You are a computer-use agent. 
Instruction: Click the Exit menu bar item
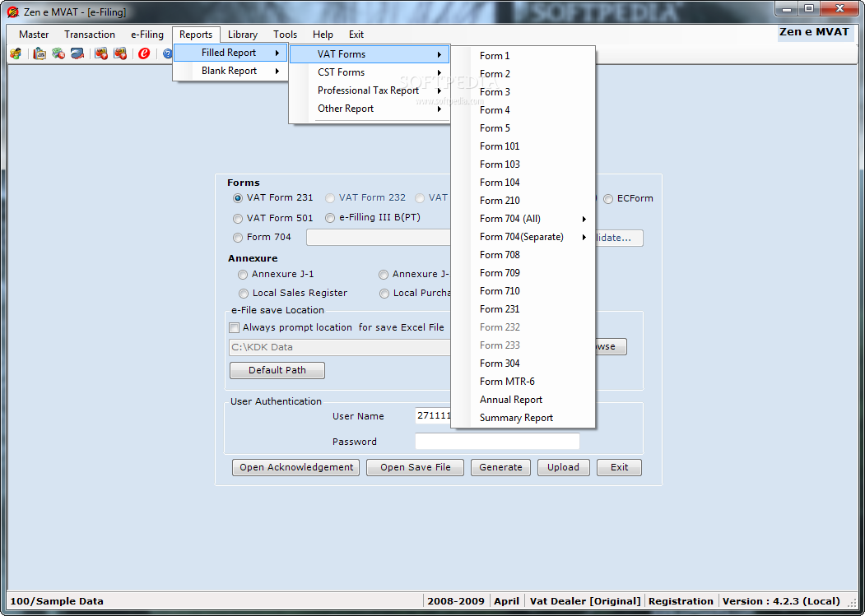[356, 35]
